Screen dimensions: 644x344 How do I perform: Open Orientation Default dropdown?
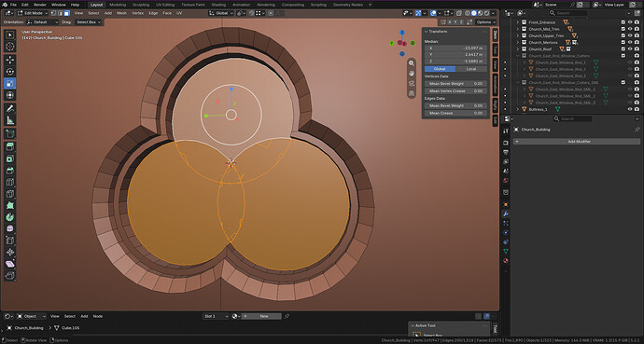click(42, 22)
